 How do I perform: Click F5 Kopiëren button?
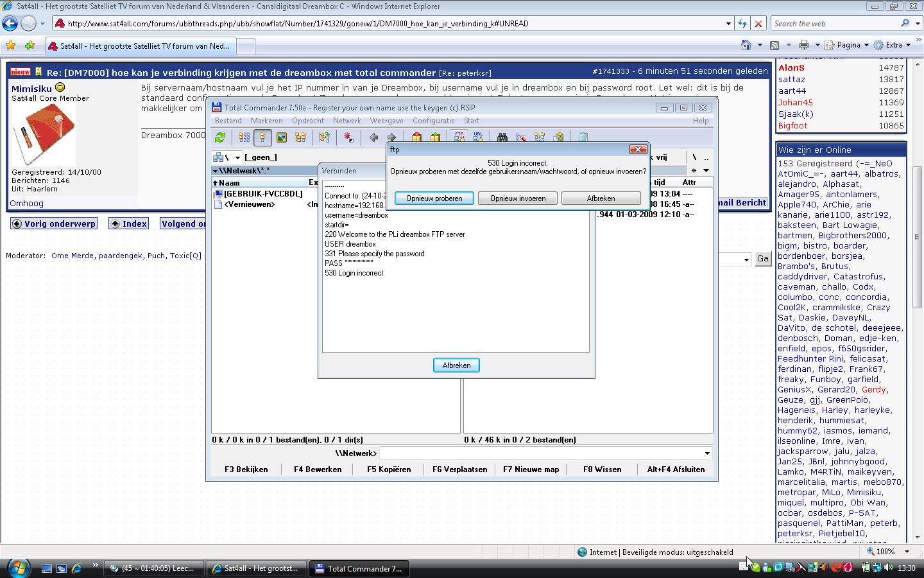click(x=389, y=469)
